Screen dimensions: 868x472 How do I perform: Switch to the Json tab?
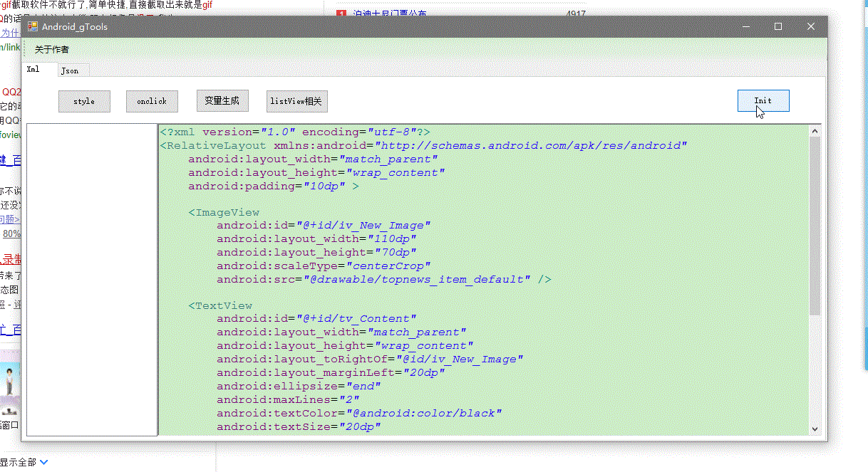pos(70,70)
